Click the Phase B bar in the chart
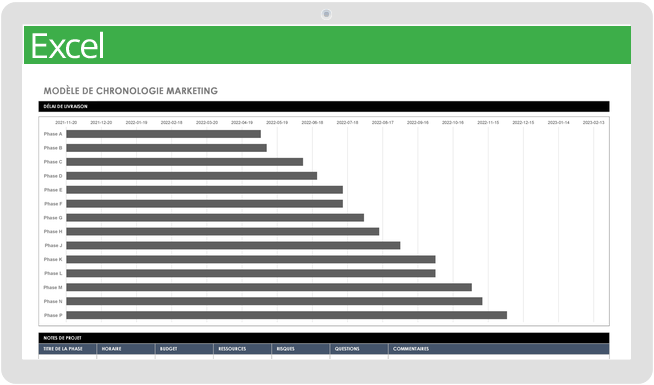This screenshot has height=385, width=654. pyautogui.click(x=166, y=148)
